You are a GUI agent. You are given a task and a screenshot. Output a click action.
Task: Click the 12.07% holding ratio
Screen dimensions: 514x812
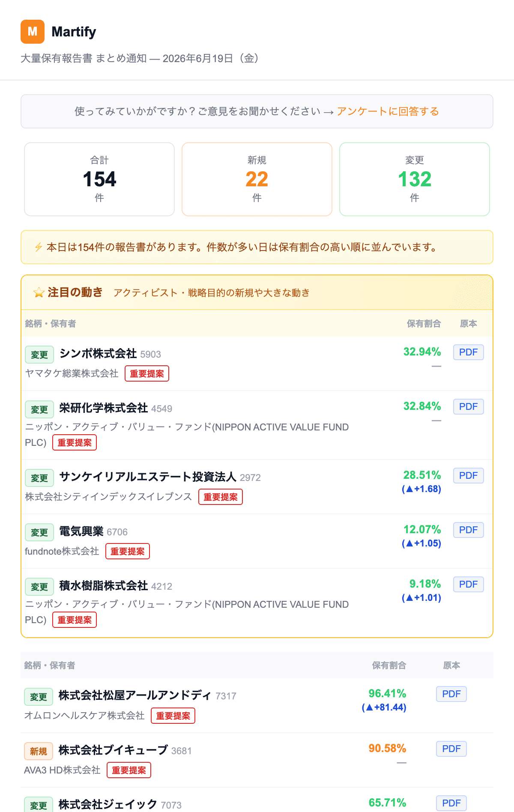tap(422, 529)
